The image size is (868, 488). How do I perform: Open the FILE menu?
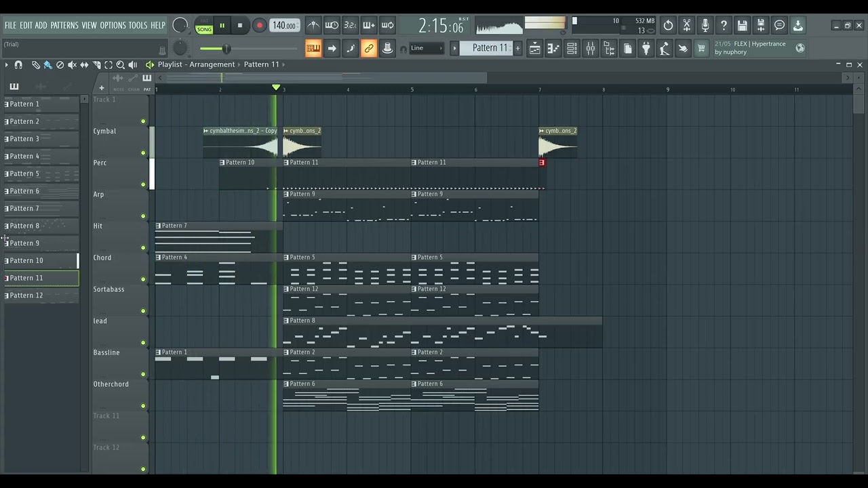coord(10,26)
